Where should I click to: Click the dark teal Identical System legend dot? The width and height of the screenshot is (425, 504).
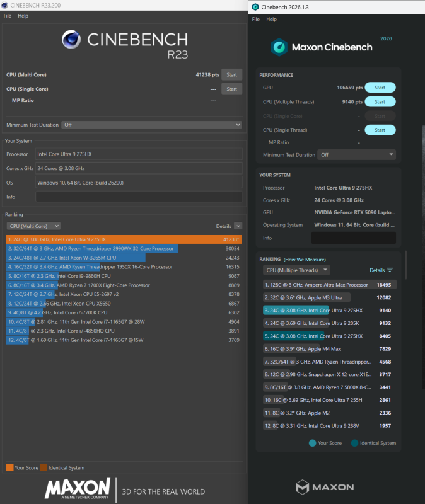[x=354, y=443]
